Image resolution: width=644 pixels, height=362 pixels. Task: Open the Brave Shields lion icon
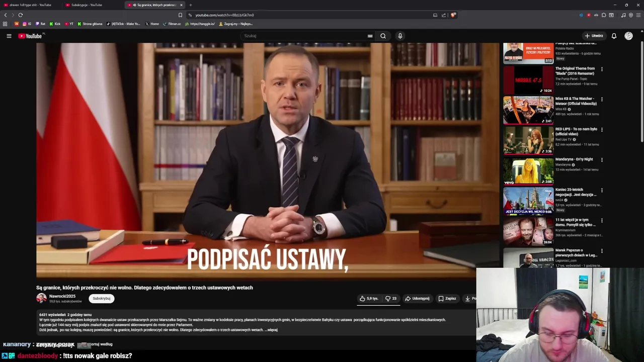[453, 15]
